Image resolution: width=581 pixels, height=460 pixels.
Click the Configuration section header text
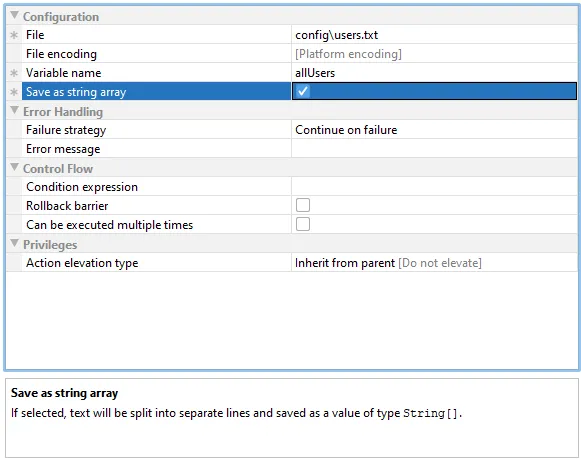[61, 17]
